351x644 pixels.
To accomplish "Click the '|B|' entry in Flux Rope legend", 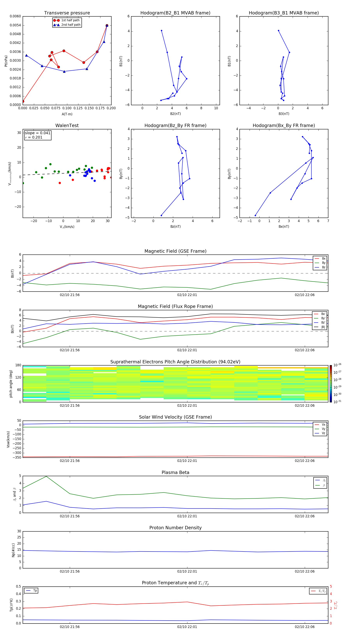I will [320, 327].
